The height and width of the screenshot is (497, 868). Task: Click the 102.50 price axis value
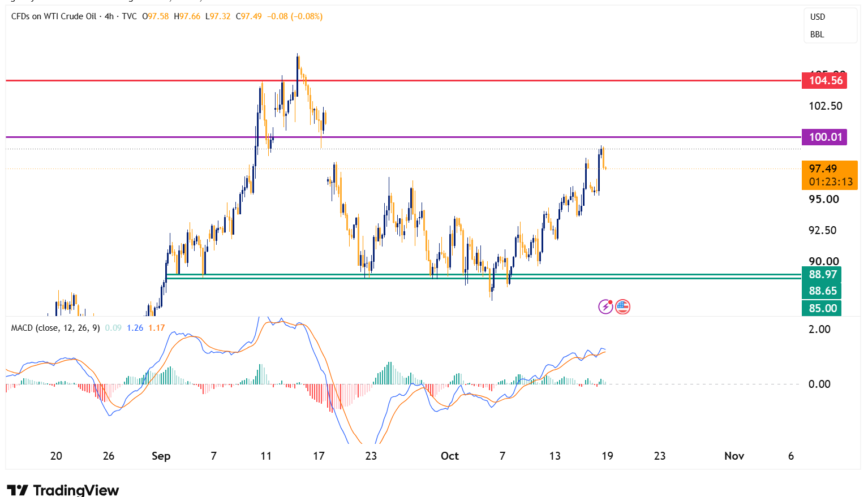825,106
